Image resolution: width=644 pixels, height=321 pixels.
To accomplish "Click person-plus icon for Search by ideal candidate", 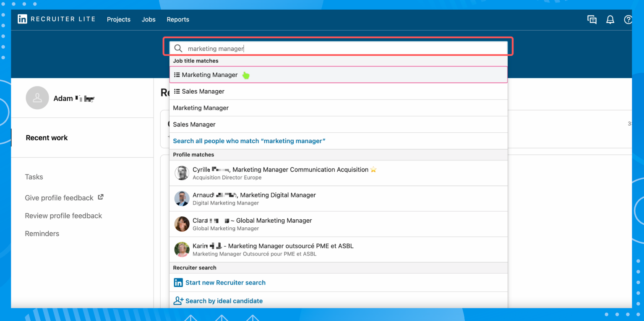I will [178, 301].
